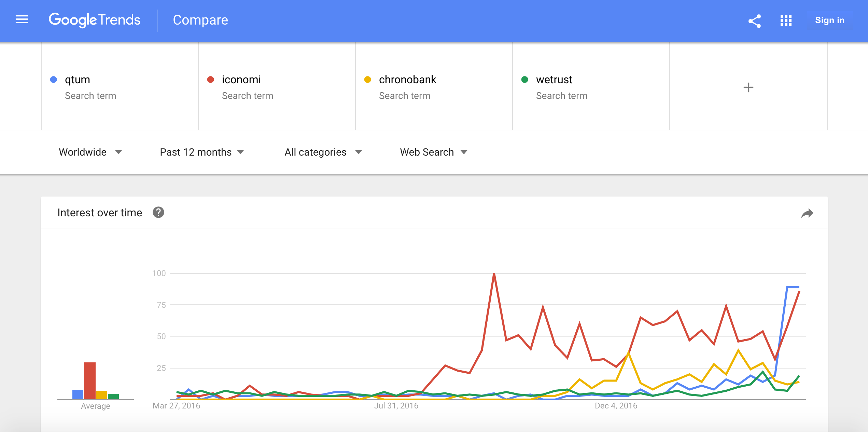The width and height of the screenshot is (868, 432).
Task: Expand the Worldwide region dropdown
Action: click(90, 152)
